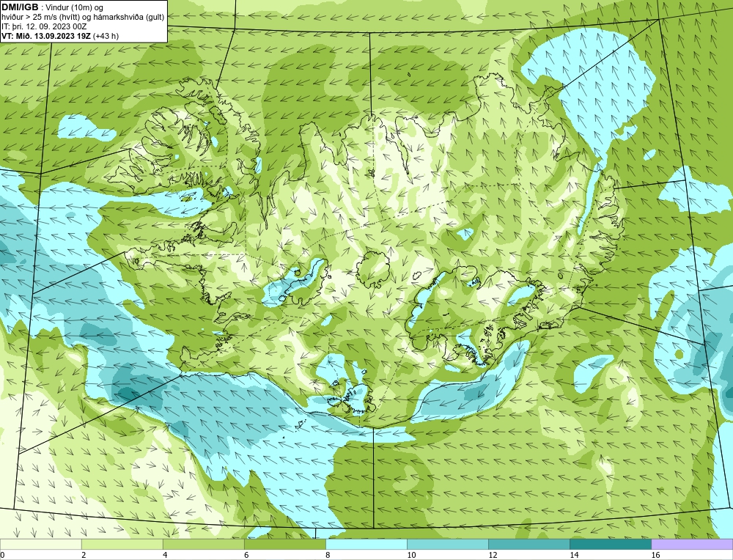Click the legend scale label '14'
733x560 pixels.
(x=574, y=555)
